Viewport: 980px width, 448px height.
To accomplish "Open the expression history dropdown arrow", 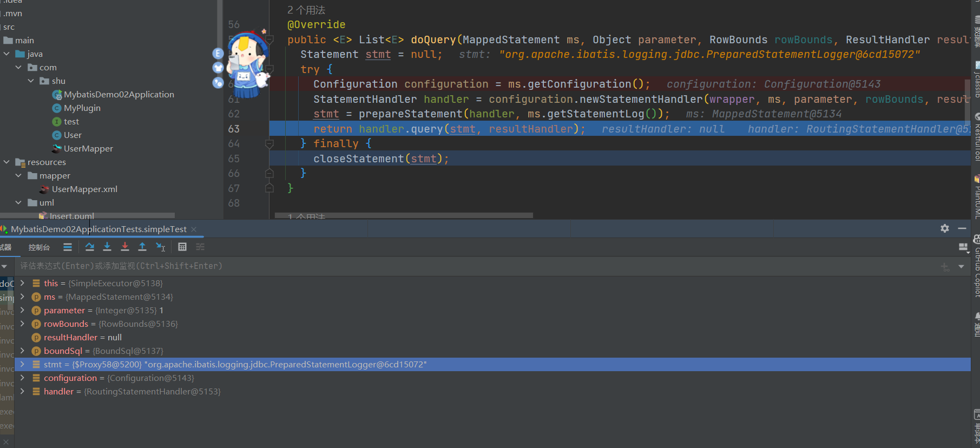I will pyautogui.click(x=961, y=266).
